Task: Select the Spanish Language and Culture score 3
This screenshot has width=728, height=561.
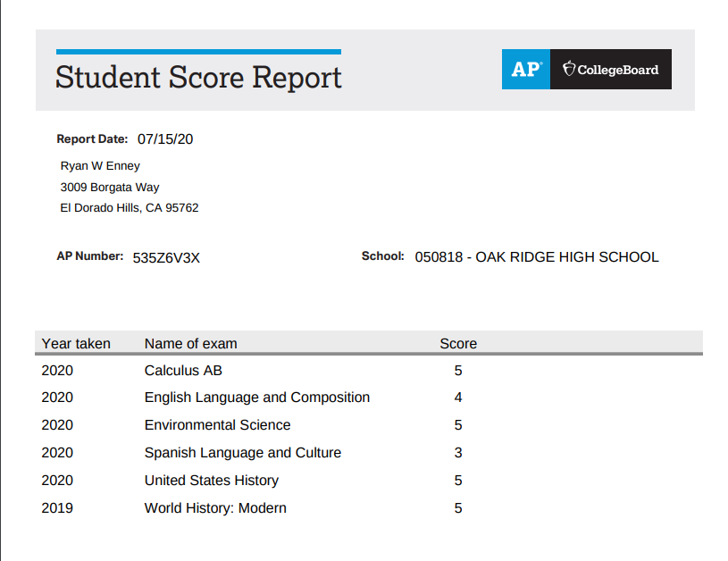Action: 458,453
